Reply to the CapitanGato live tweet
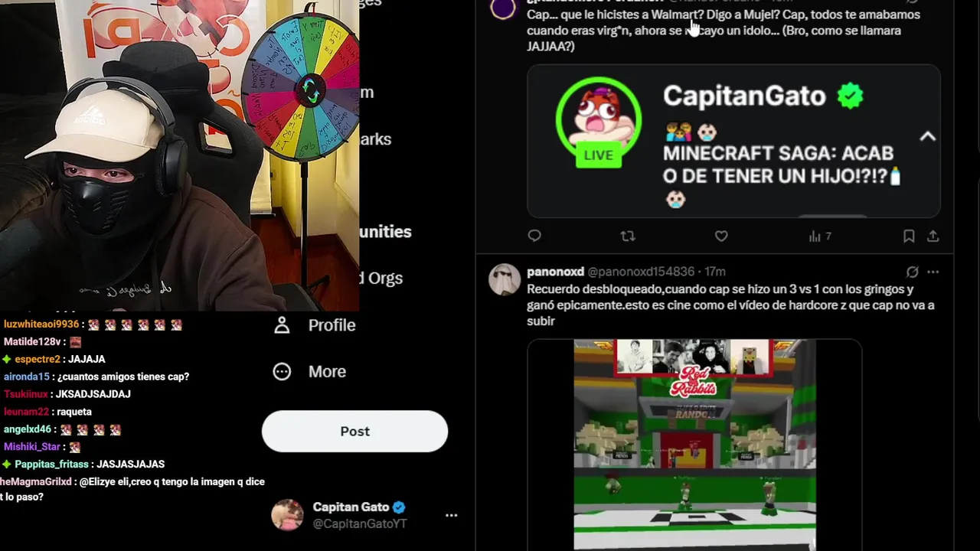Viewport: 980px width, 551px height. pyautogui.click(x=534, y=236)
